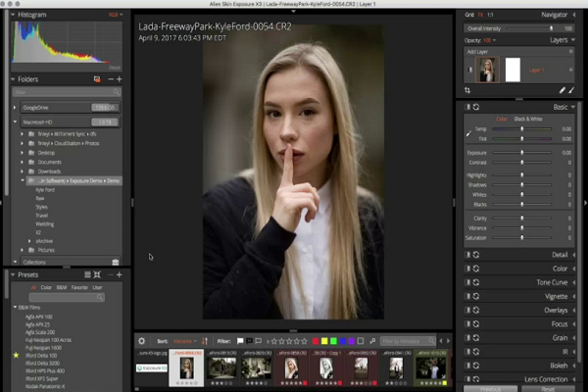Click the Filter by metadata field
The height and width of the screenshot is (392, 588).
coord(408,341)
